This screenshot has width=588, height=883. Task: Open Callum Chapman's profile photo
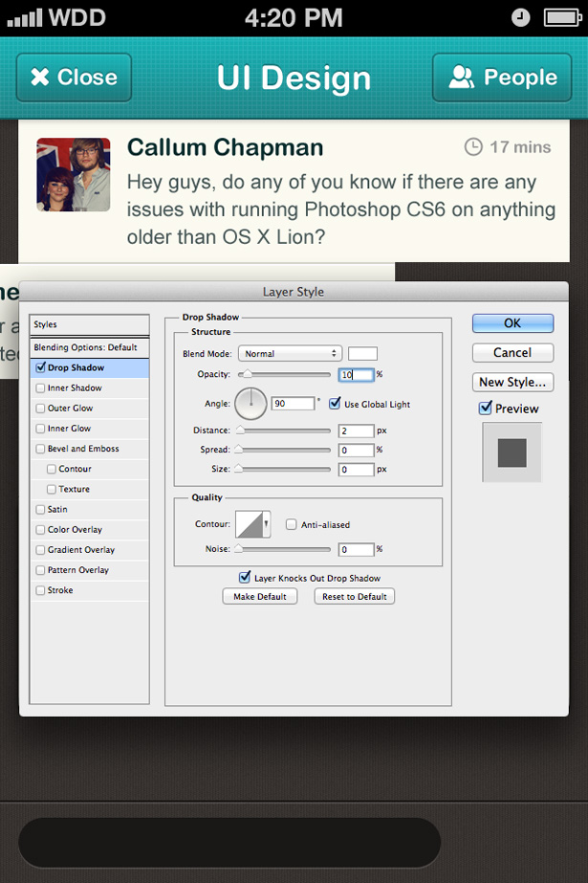click(x=74, y=174)
